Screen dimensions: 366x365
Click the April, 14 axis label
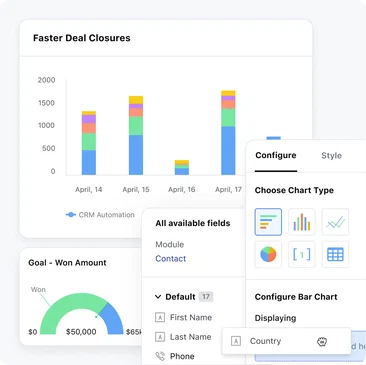(89, 190)
